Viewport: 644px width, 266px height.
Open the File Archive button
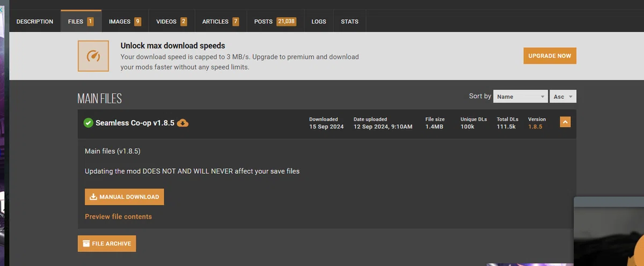coord(107,243)
